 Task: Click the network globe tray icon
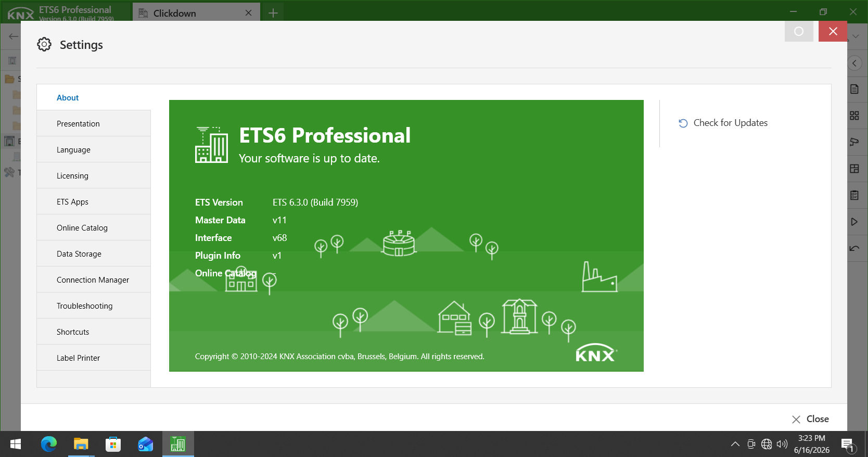(x=767, y=444)
